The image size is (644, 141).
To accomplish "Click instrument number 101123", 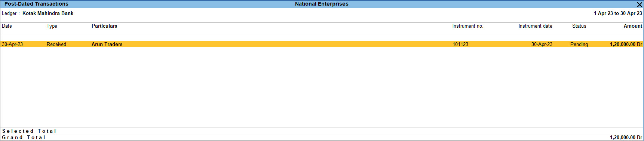I will pos(460,44).
